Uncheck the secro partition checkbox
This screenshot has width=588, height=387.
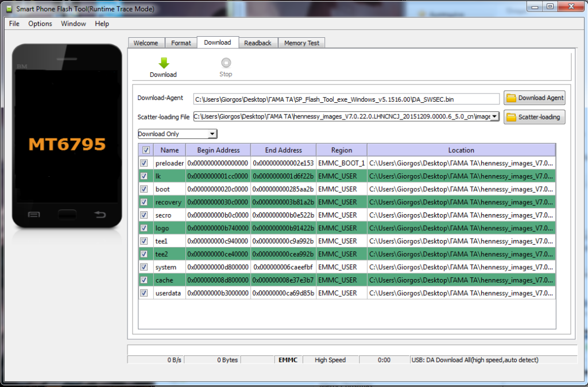tap(144, 215)
